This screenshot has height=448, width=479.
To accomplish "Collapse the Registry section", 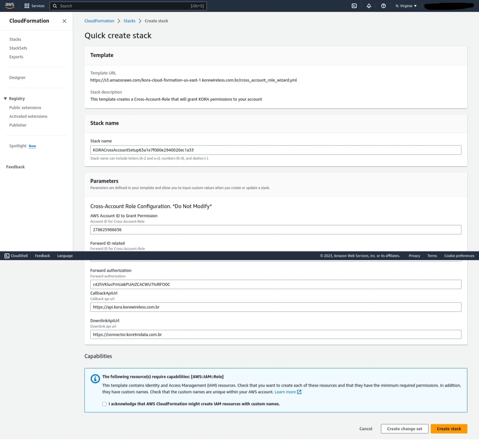I will click(x=5, y=99).
